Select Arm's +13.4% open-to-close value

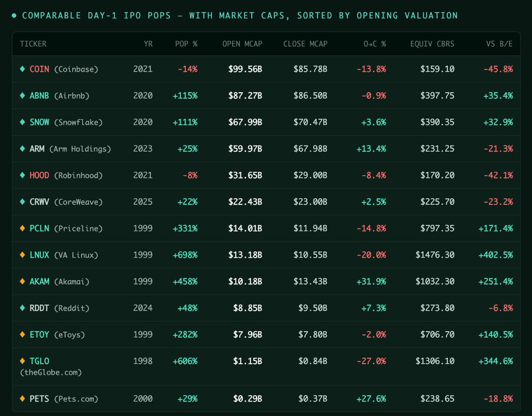coord(371,149)
